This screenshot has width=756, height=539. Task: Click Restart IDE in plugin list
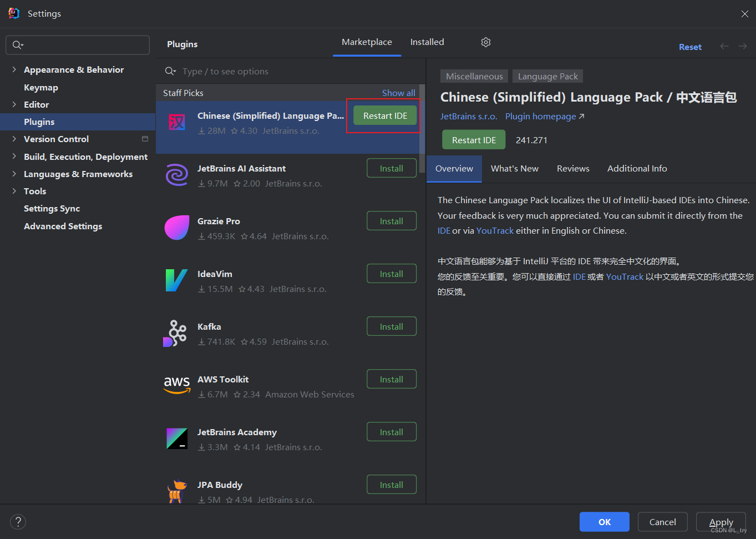pos(385,115)
